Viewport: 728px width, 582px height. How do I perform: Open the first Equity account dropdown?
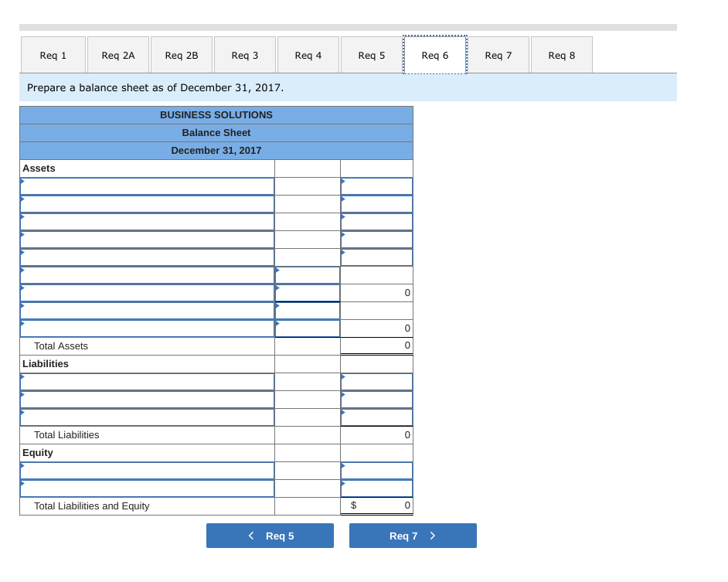point(147,471)
